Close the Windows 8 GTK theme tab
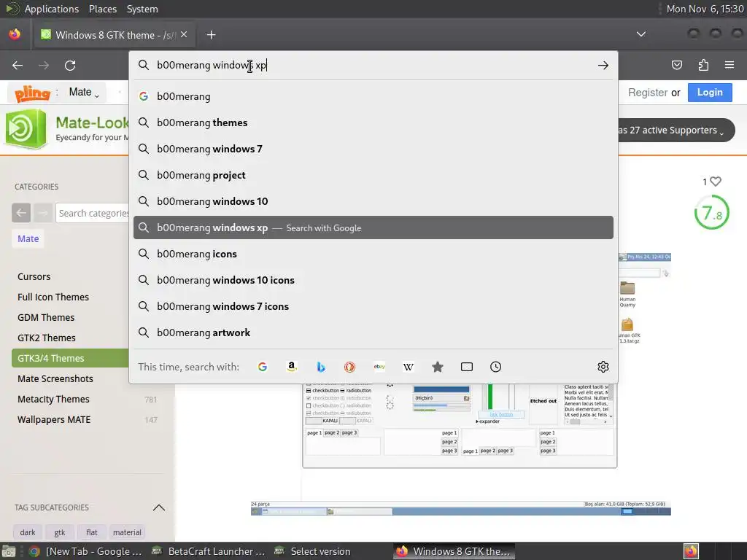This screenshot has height=560, width=747. tap(184, 35)
